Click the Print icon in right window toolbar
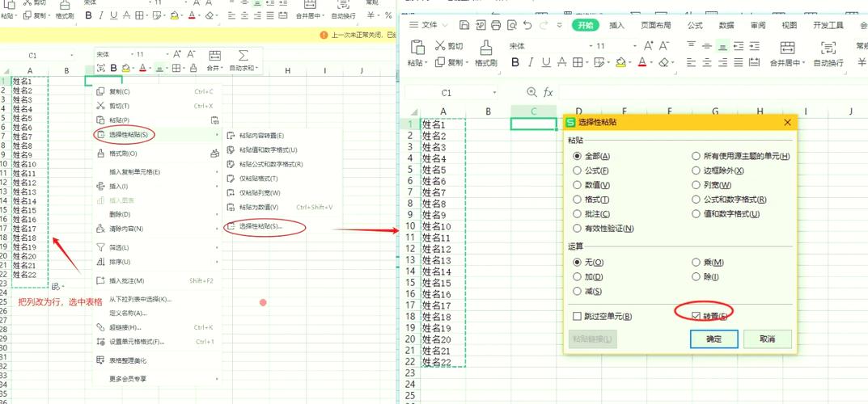Viewport: 868px width, 404px height. (x=496, y=25)
